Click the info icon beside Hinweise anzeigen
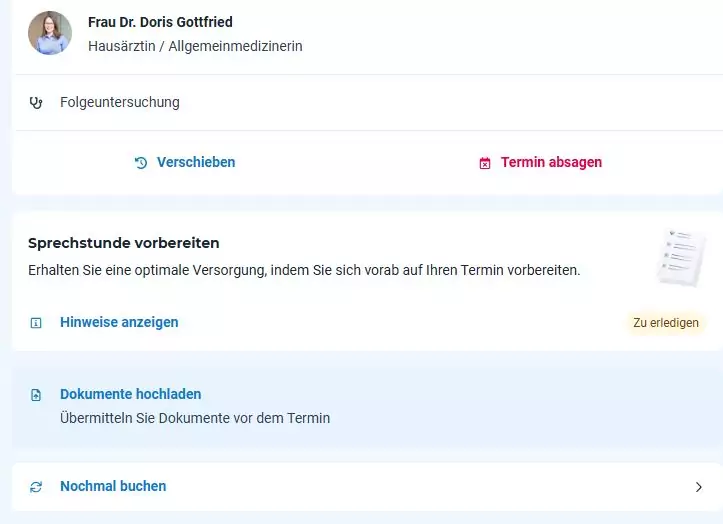The height and width of the screenshot is (524, 723). (36, 323)
